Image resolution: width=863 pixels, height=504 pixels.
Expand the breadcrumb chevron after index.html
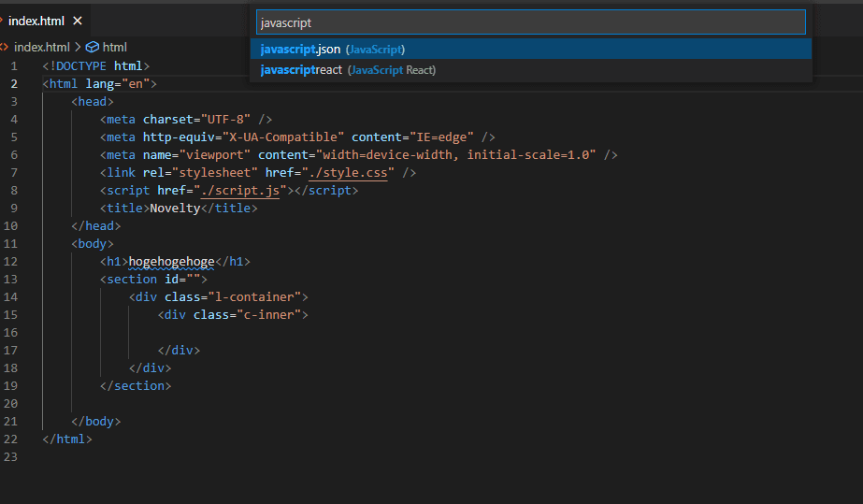click(x=78, y=47)
